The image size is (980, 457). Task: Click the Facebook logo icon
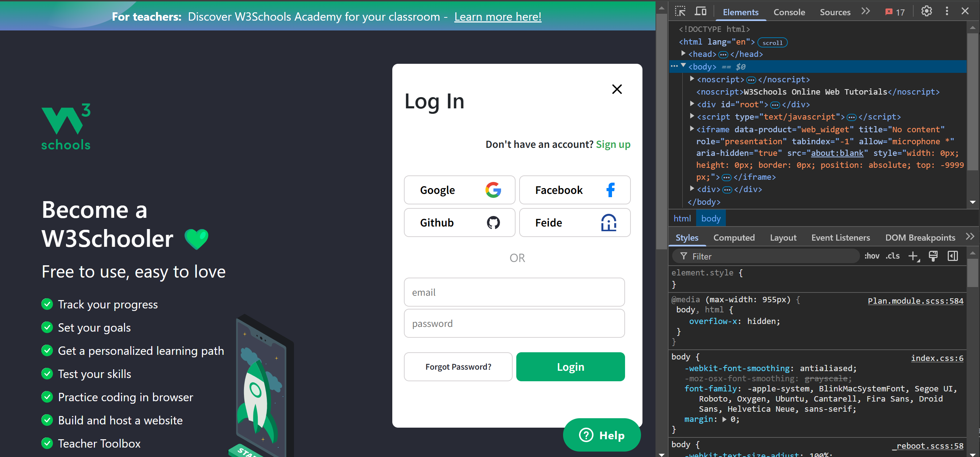tap(610, 190)
